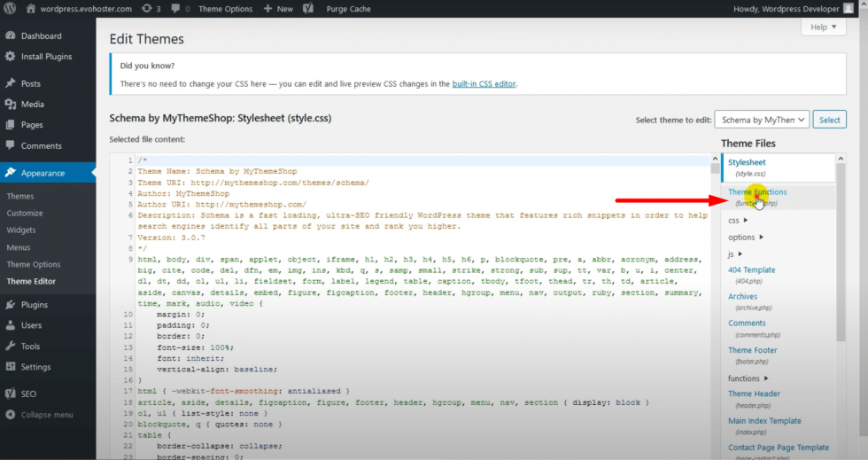Image resolution: width=868 pixels, height=460 pixels.
Task: Click the Pages icon in sidebar
Action: [x=11, y=125]
